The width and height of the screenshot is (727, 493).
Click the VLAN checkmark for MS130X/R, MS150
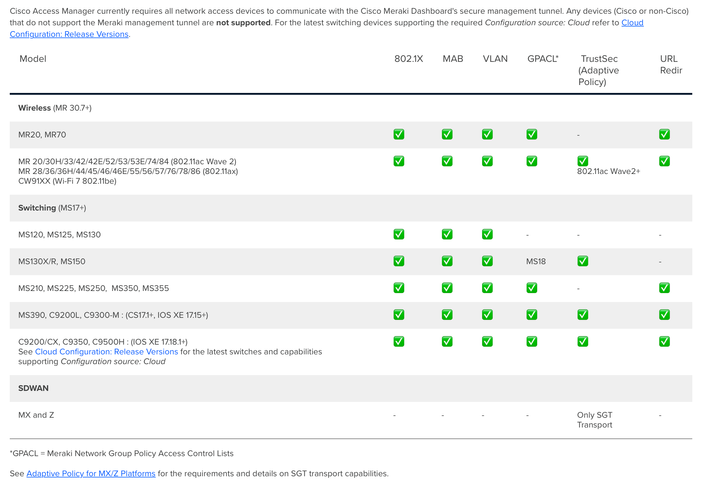487,261
